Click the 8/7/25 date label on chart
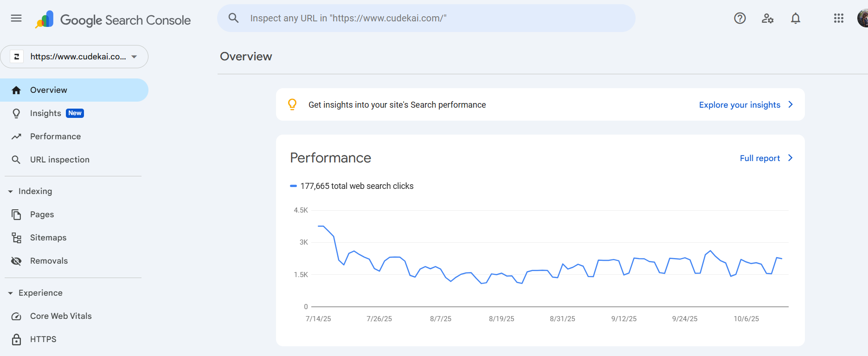The width and height of the screenshot is (868, 356). [441, 319]
